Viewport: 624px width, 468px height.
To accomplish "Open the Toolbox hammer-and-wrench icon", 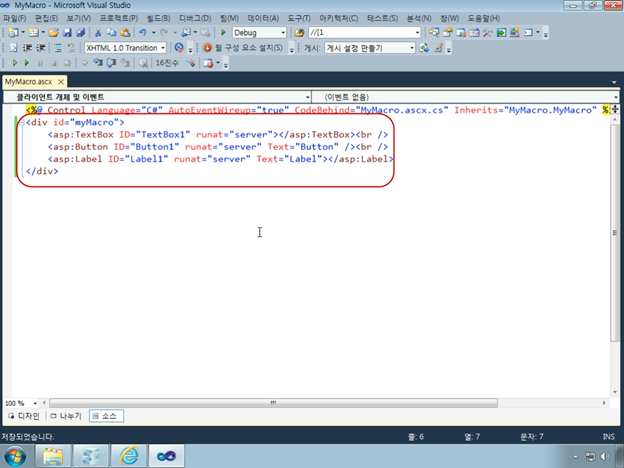I will coord(488,33).
